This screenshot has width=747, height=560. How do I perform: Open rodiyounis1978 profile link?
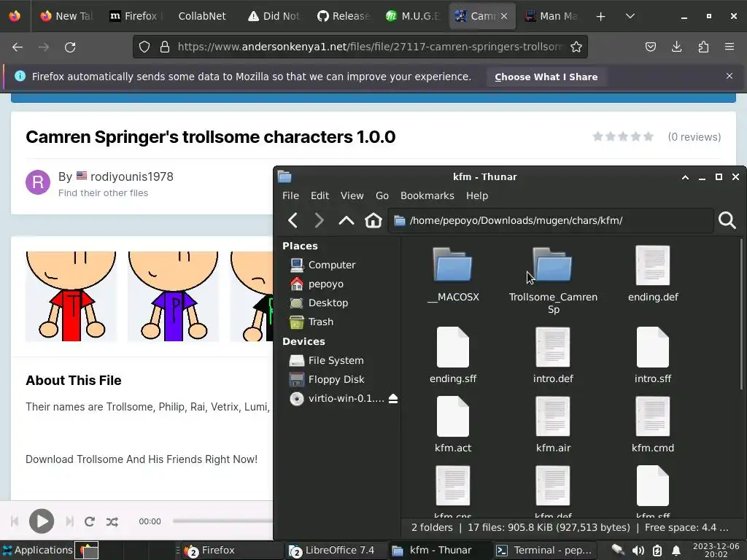click(132, 176)
